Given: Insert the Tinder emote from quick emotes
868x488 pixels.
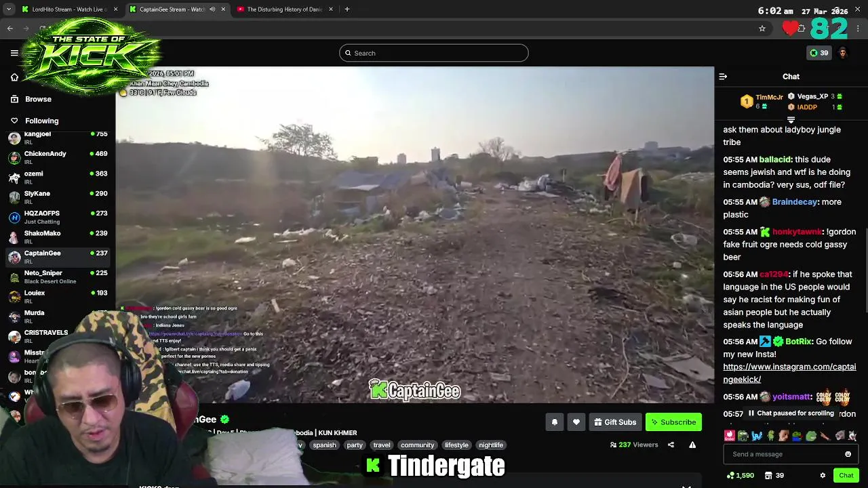Looking at the screenshot, I should pyautogui.click(x=730, y=436).
